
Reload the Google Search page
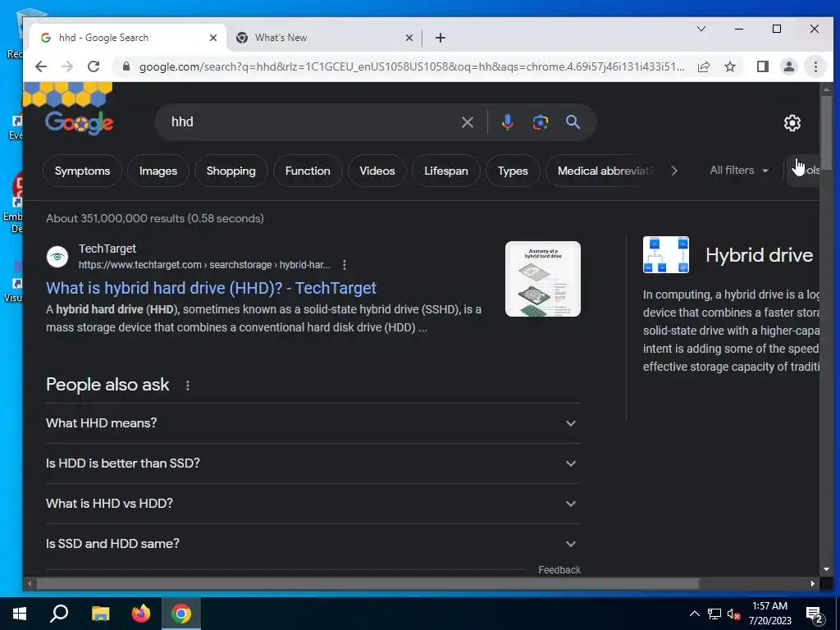[x=94, y=66]
